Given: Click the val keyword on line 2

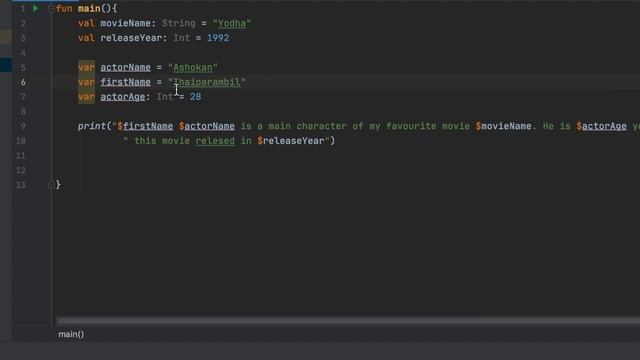Looking at the screenshot, I should [86, 23].
